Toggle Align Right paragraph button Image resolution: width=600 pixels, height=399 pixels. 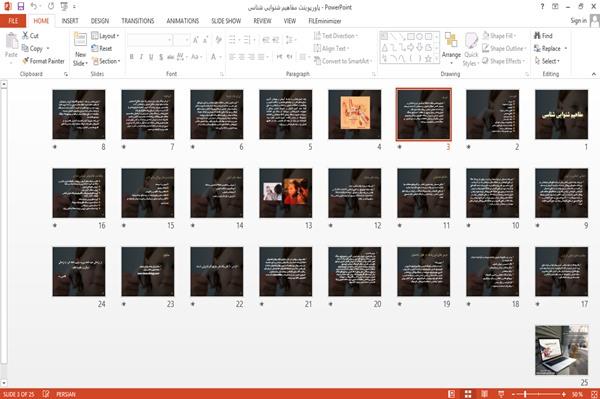coord(251,57)
